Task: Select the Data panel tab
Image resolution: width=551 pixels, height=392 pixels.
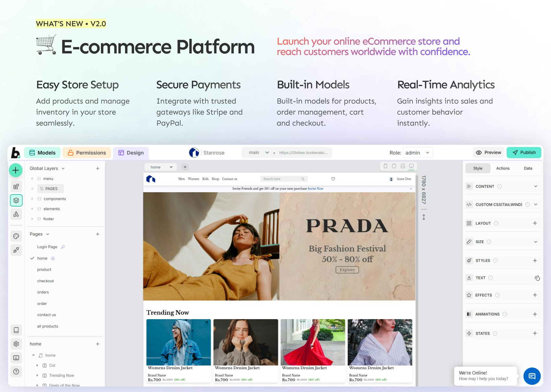Action: [528, 168]
